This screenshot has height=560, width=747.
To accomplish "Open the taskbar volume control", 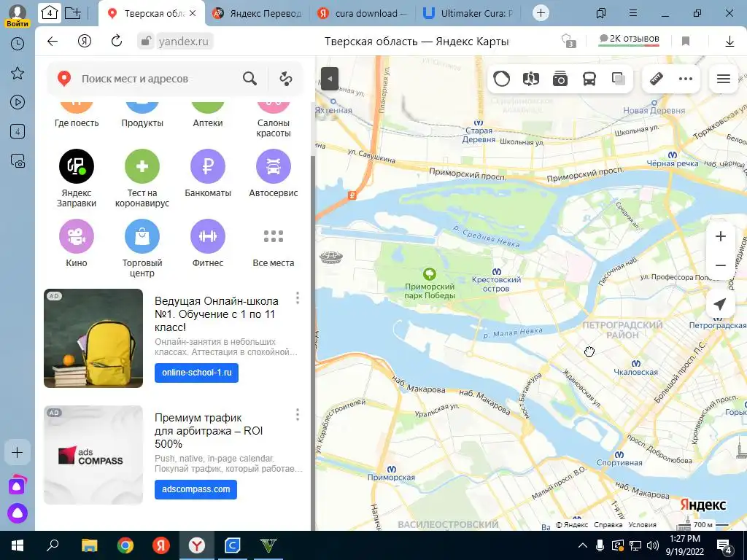I will [x=653, y=545].
